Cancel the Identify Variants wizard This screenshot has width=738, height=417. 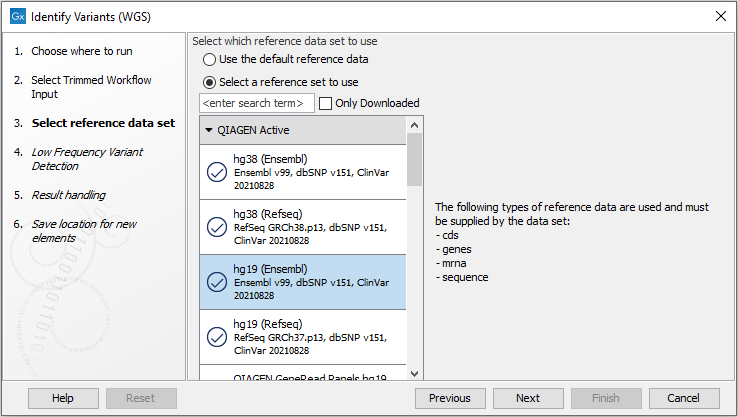click(684, 398)
